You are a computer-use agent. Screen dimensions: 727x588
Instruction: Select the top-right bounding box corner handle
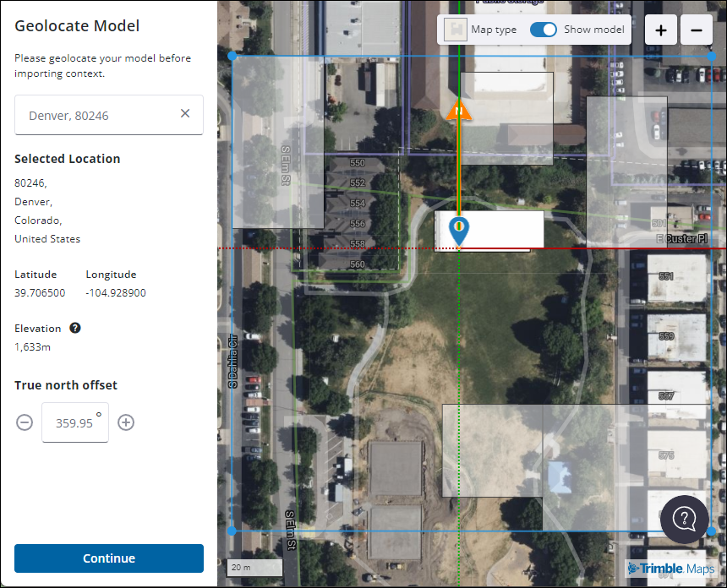click(x=712, y=57)
